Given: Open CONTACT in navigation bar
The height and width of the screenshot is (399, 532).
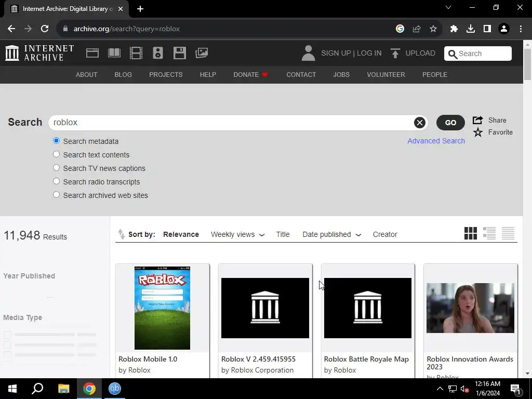Looking at the screenshot, I should point(301,75).
